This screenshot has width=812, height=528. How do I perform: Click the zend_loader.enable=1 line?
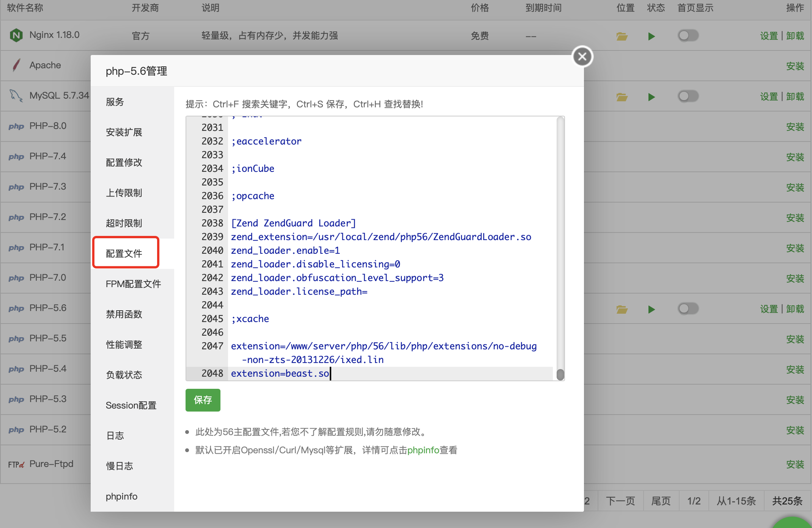285,251
